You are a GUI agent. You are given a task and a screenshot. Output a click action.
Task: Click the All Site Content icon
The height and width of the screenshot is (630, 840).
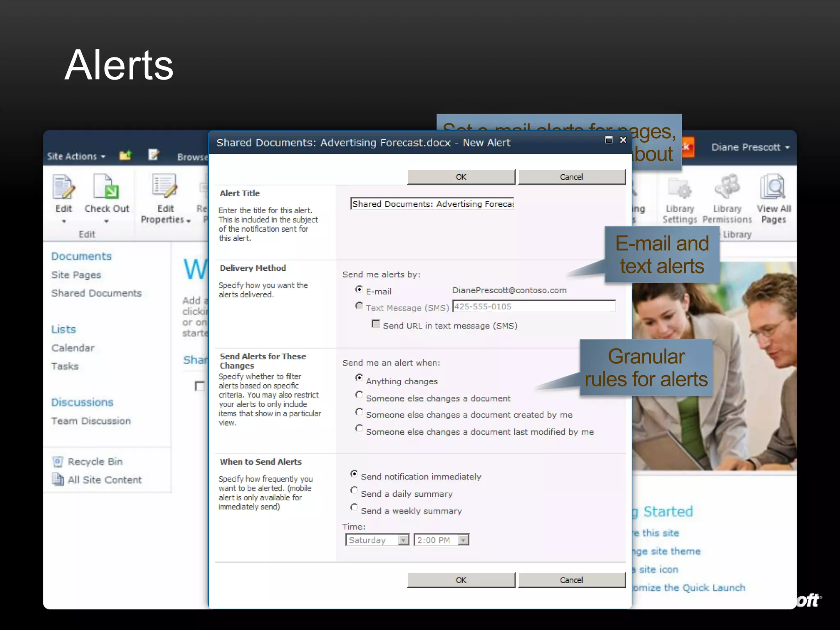coord(58,479)
